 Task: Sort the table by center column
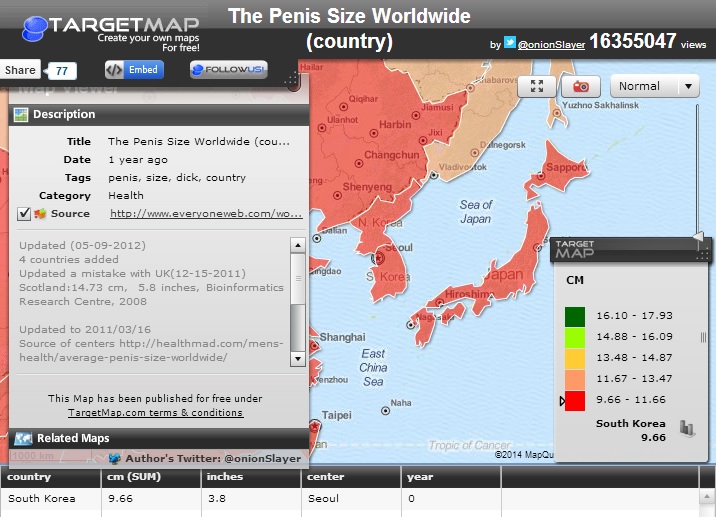click(x=351, y=477)
